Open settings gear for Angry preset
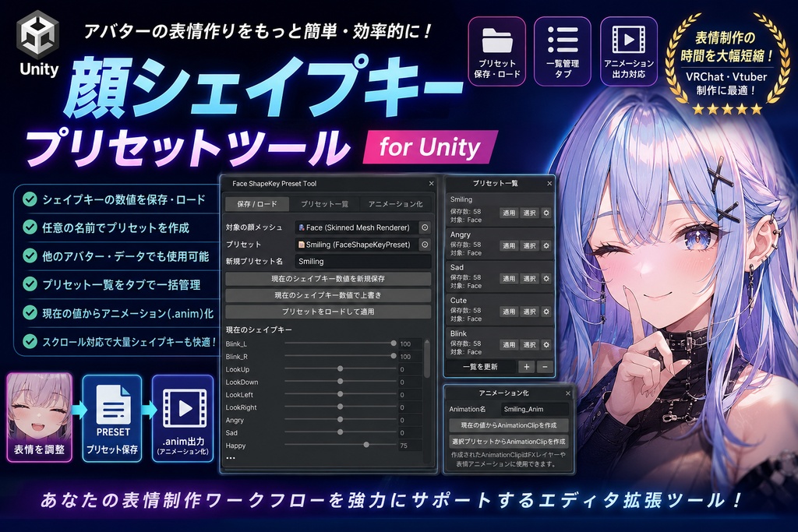The width and height of the screenshot is (798, 532). pos(546,245)
